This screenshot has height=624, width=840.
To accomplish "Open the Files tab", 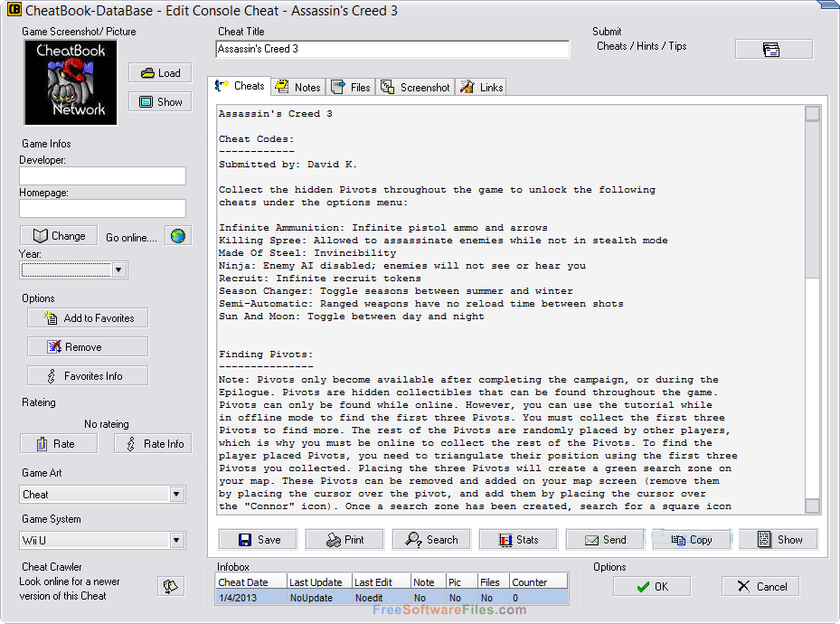I will [x=350, y=88].
